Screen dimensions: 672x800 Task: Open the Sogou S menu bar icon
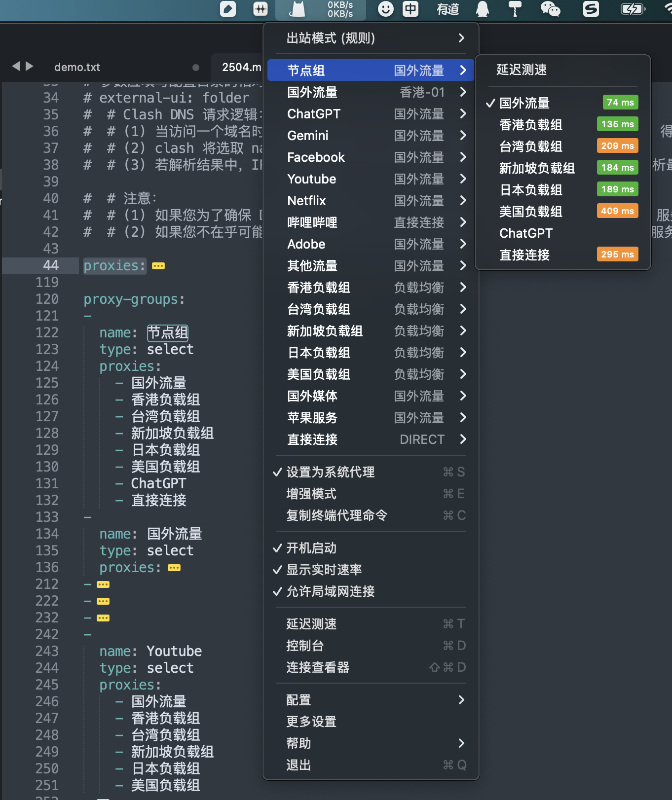click(x=591, y=9)
